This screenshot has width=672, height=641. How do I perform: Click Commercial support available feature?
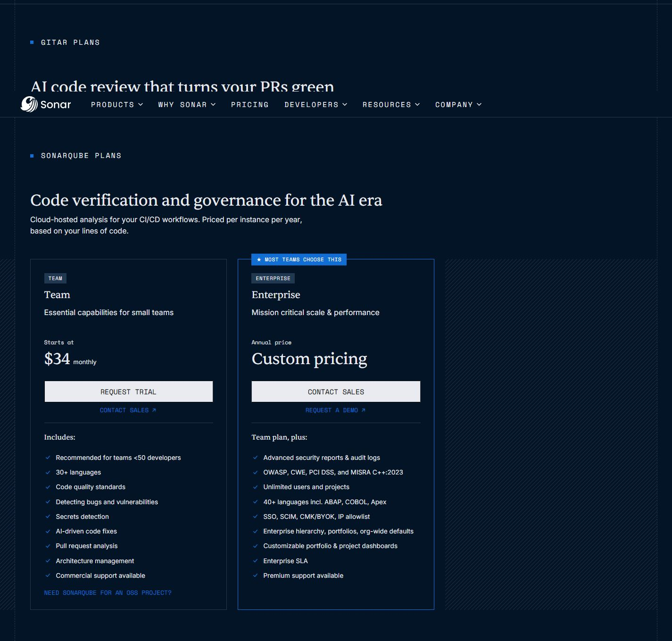[100, 575]
